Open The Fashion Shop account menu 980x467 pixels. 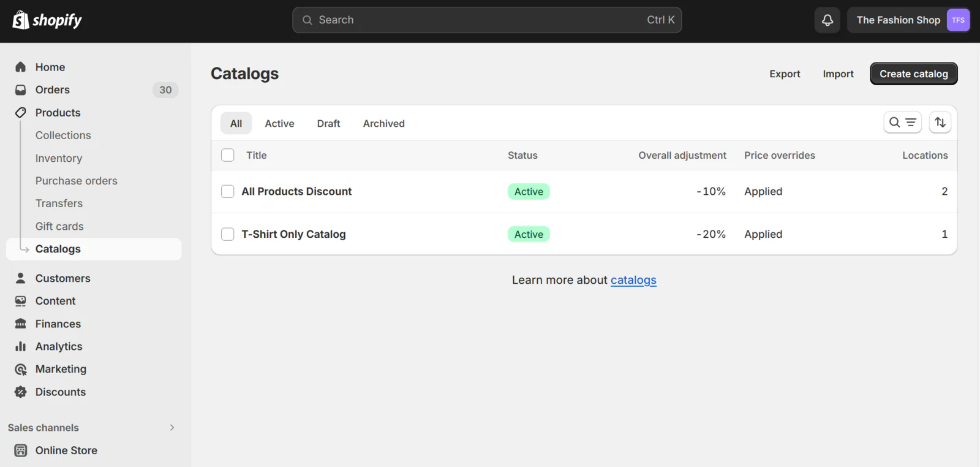coord(897,20)
